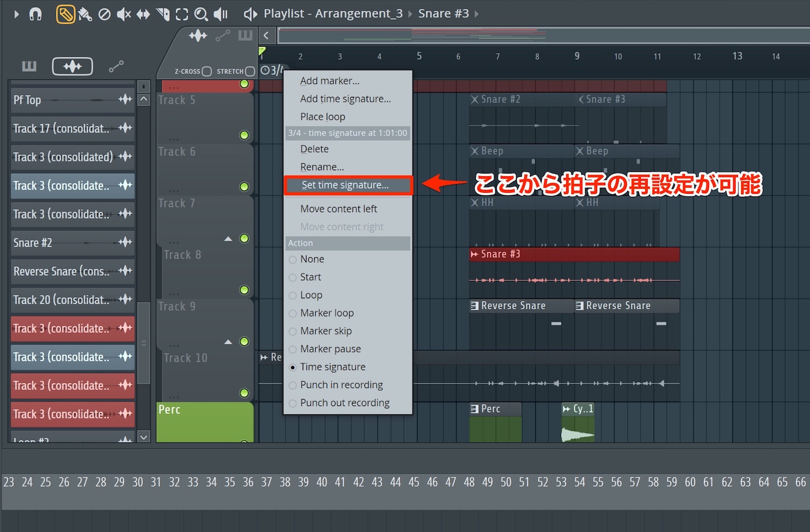The height and width of the screenshot is (532, 810).
Task: Mute Track 8 using its green LED
Action: pyautogui.click(x=244, y=290)
